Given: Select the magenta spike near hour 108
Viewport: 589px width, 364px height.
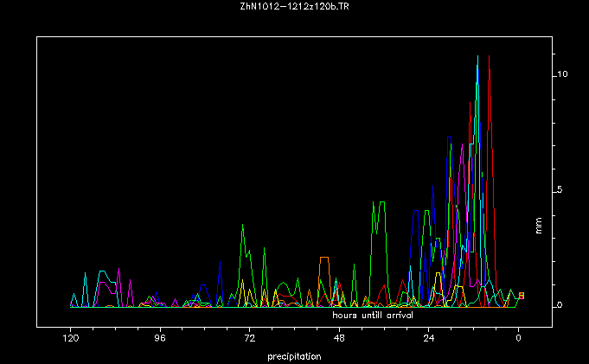Looking at the screenshot, I should (118, 270).
